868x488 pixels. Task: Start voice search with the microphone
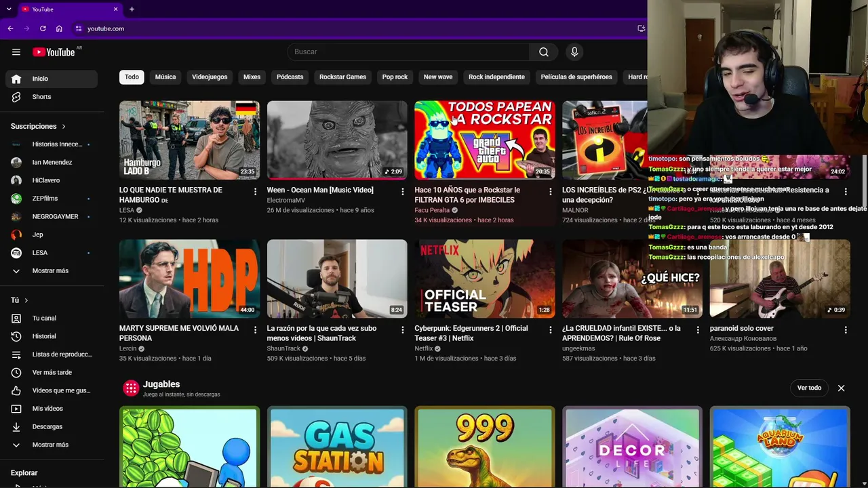(x=574, y=52)
